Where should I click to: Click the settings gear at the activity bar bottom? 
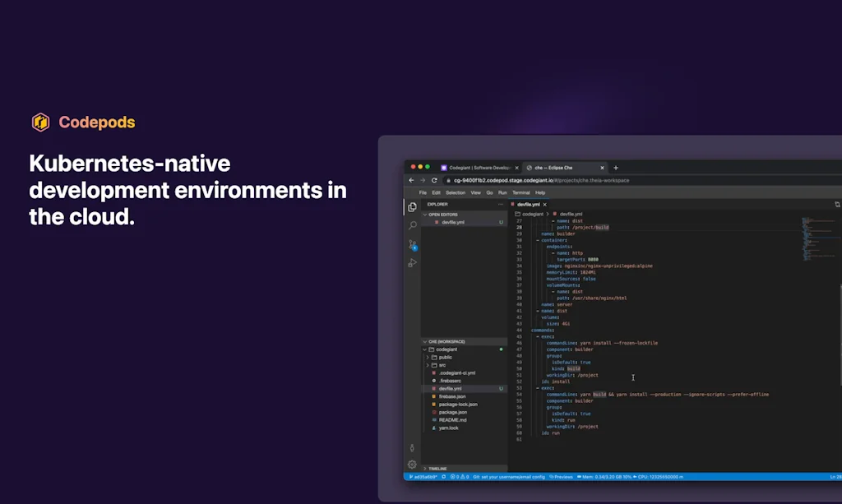click(x=412, y=463)
